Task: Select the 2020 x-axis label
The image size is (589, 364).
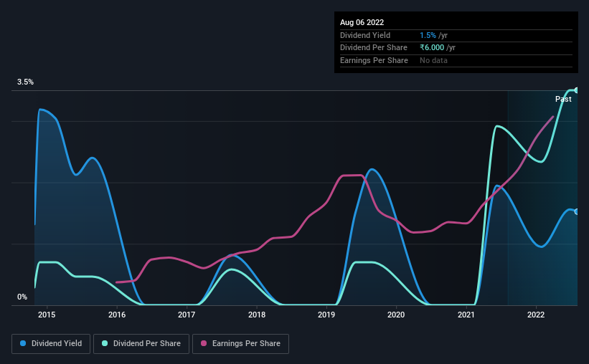Action: (396, 315)
